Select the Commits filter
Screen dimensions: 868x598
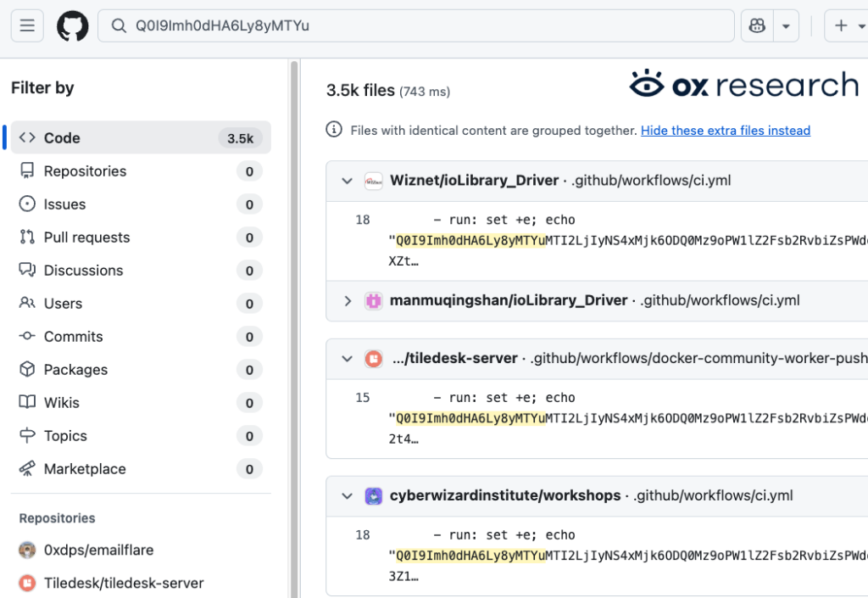coord(142,337)
